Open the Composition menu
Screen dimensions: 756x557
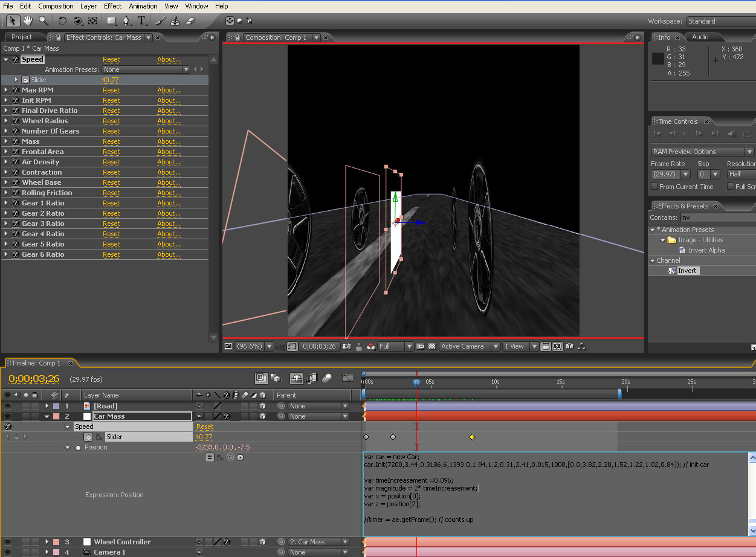pyautogui.click(x=56, y=6)
